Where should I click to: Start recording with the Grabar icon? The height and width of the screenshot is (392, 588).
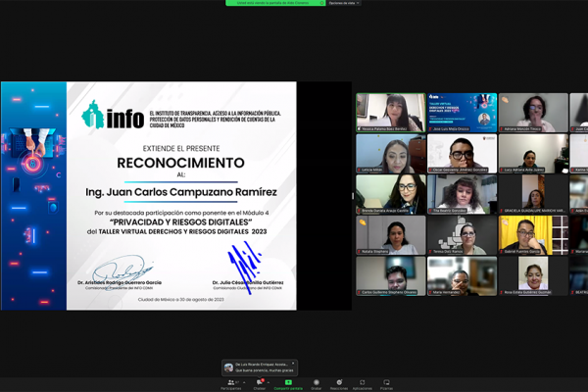[317, 382]
